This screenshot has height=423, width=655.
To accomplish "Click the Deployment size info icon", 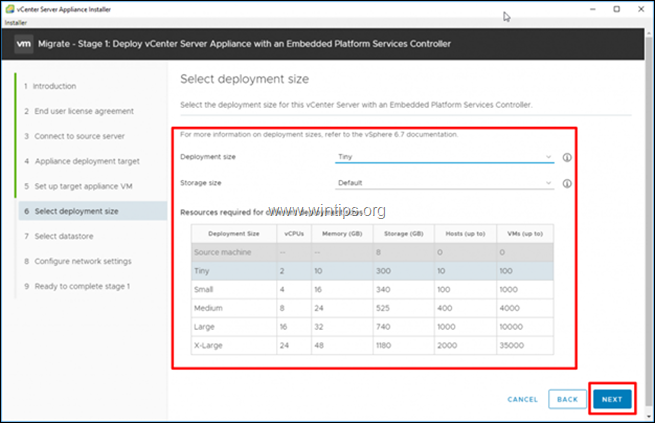I will pos(567,157).
